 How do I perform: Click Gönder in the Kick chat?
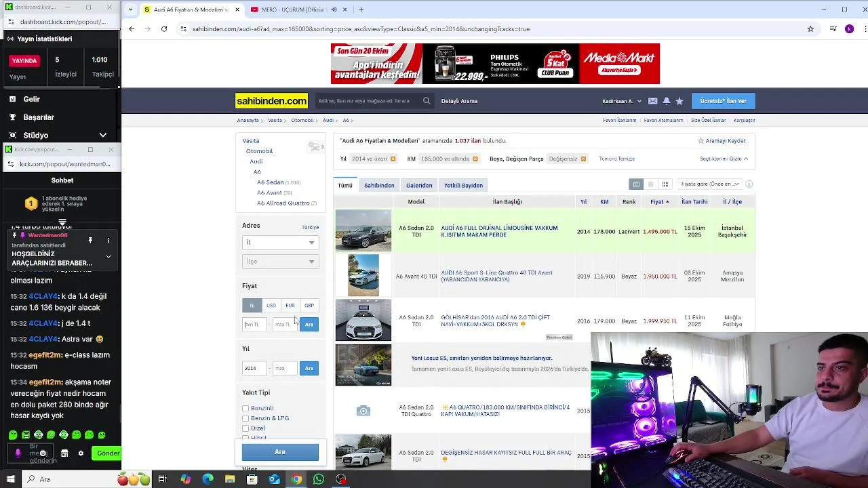pos(107,453)
